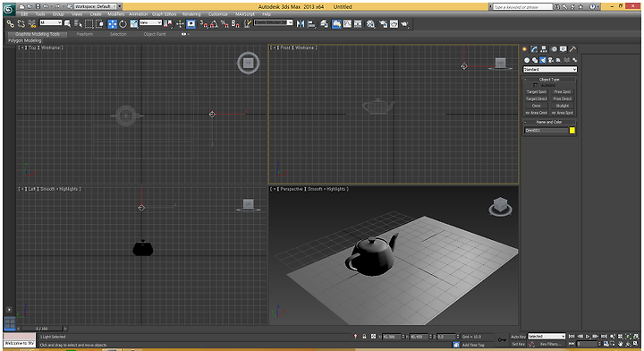Image resolution: width=644 pixels, height=351 pixels.
Task: Open the named selection sets dropdown
Action: point(273,22)
